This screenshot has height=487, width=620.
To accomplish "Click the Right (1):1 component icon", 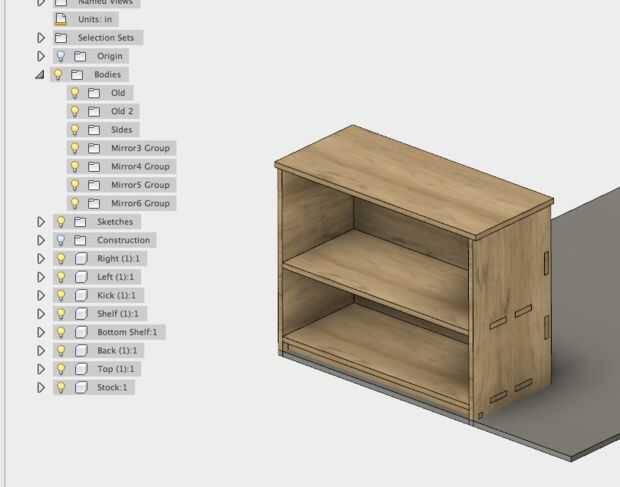I will (81, 259).
